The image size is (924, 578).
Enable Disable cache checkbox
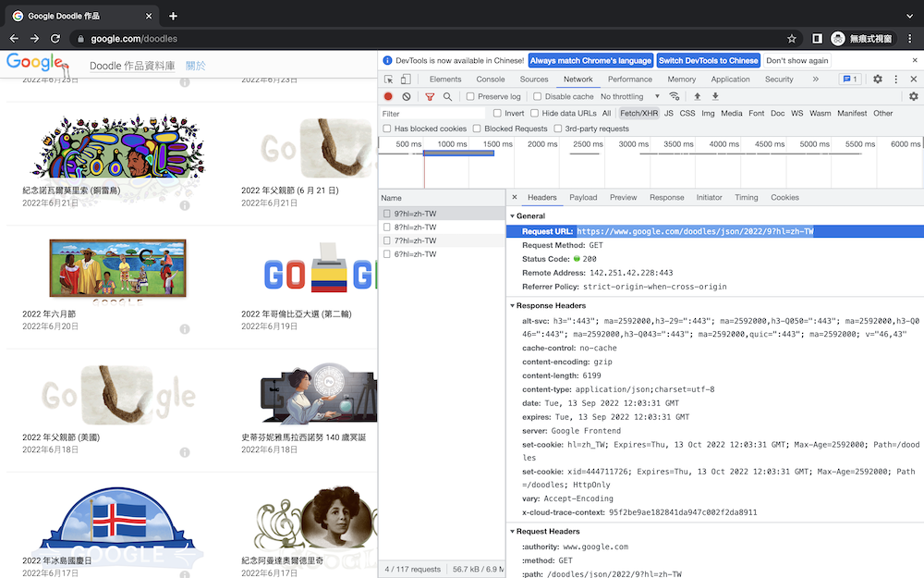[538, 96]
